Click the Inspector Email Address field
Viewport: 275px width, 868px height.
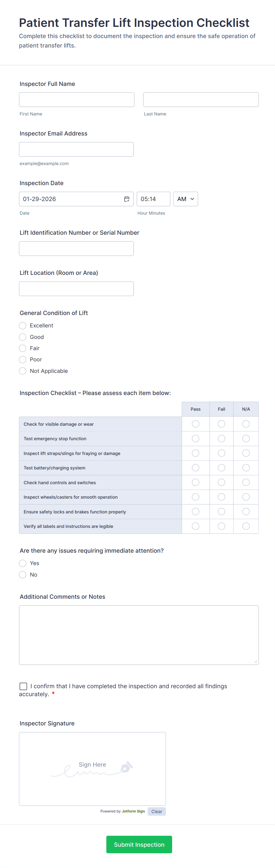(76, 149)
